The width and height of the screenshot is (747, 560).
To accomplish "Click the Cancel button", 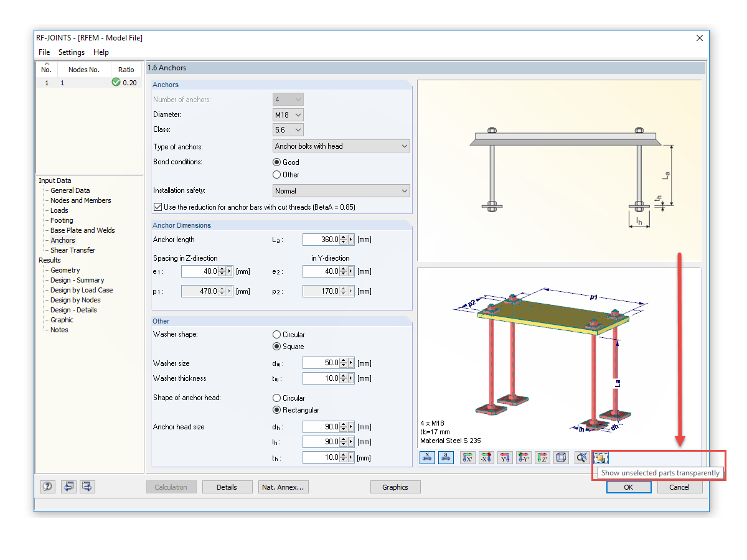I will pyautogui.click(x=680, y=487).
